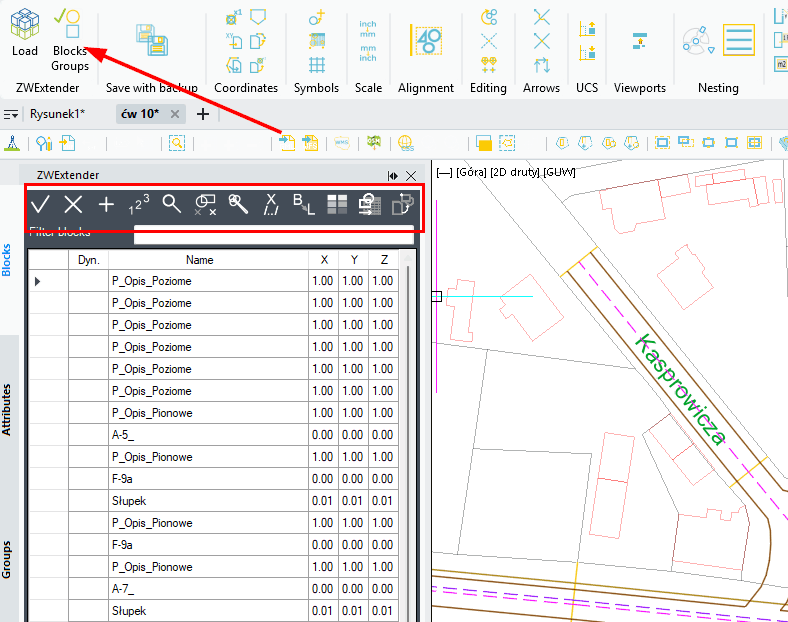
Task: Add a new drawing tab
Action: coord(203,114)
